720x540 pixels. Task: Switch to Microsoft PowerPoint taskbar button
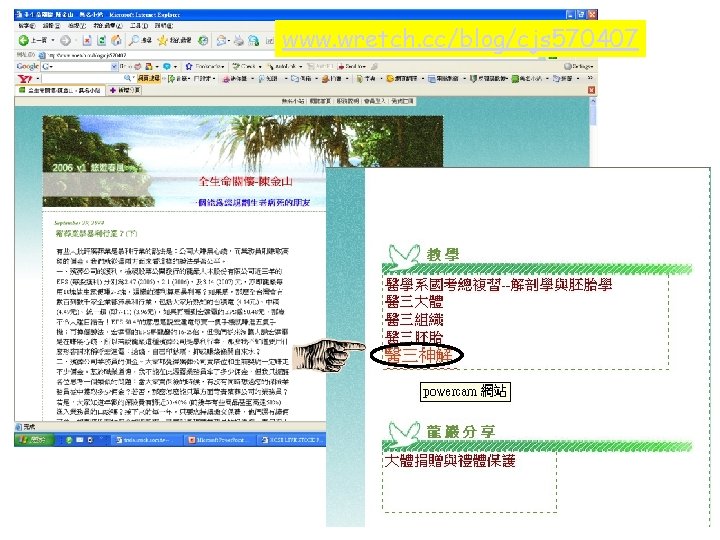click(x=219, y=440)
